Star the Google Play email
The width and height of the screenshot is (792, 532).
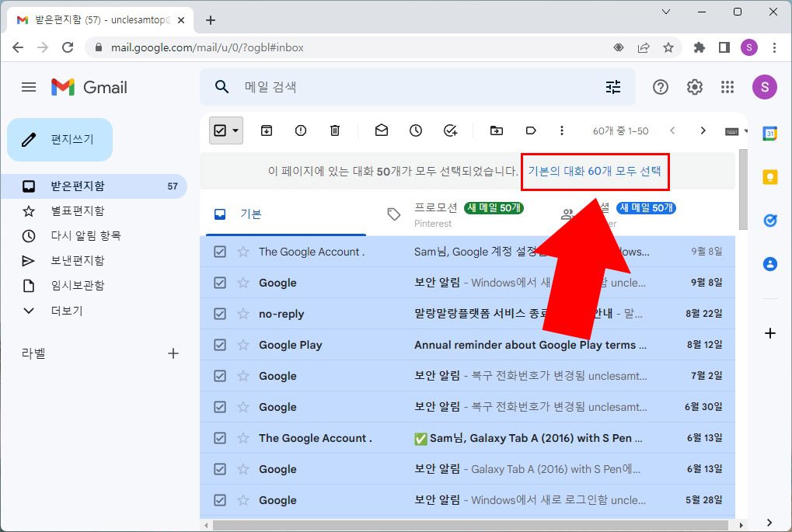click(x=243, y=345)
